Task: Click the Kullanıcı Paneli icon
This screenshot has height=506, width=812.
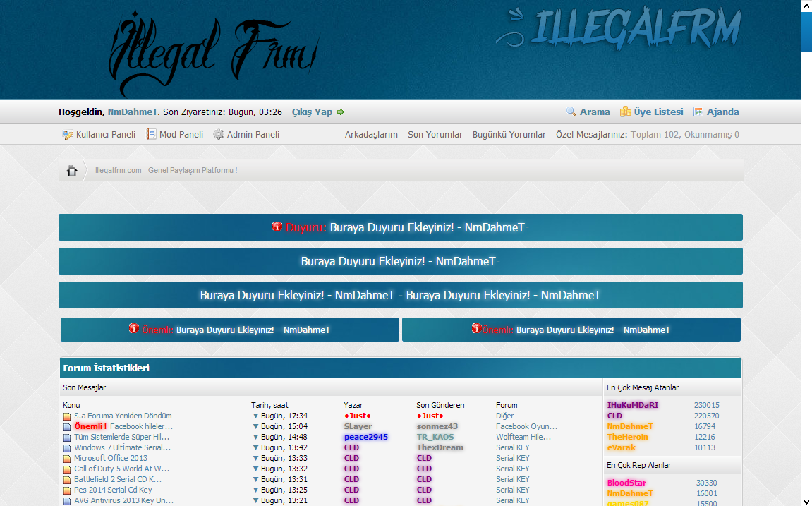Action: [x=68, y=134]
